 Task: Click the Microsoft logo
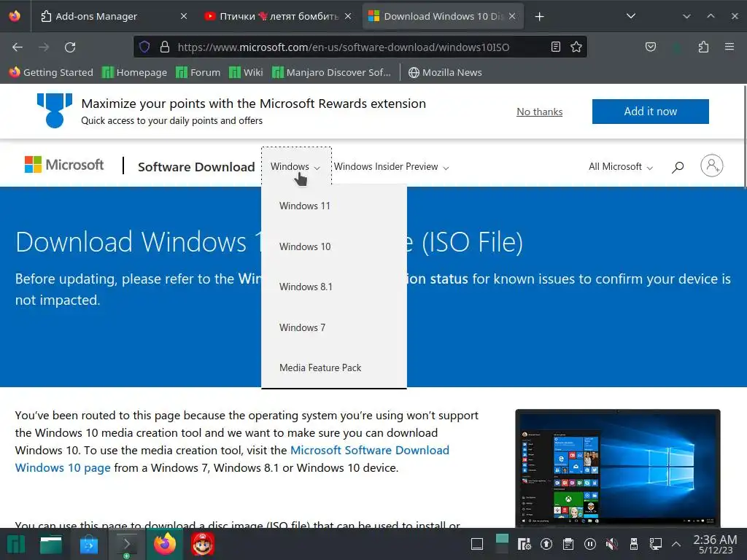[x=64, y=165]
